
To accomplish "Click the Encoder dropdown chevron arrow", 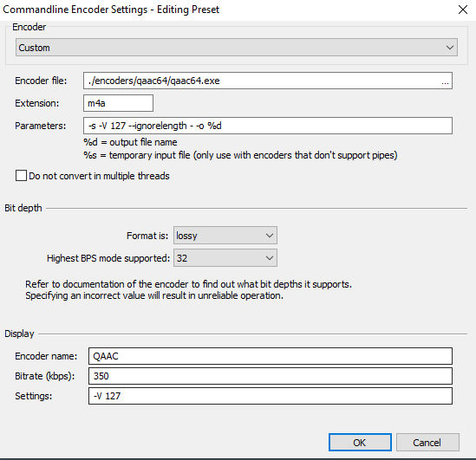I will tap(450, 48).
